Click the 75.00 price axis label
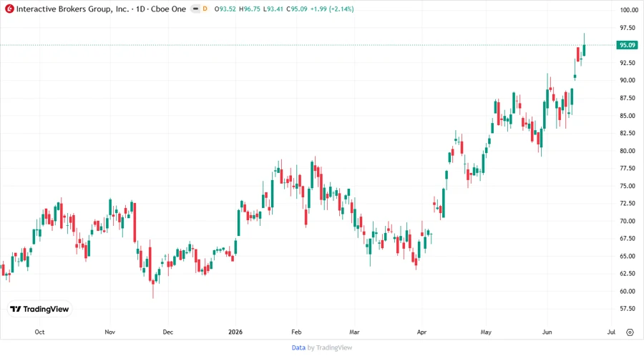644x356 pixels. tap(628, 186)
